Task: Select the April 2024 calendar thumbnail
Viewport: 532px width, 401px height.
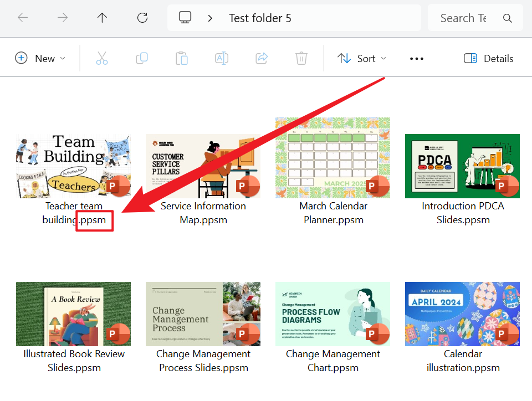Action: point(462,314)
